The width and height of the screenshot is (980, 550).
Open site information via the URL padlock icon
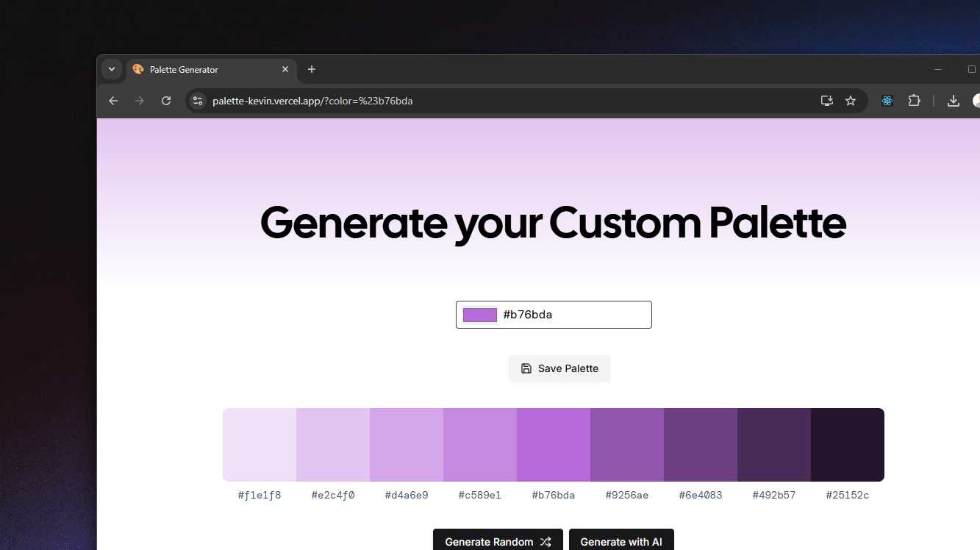(198, 101)
